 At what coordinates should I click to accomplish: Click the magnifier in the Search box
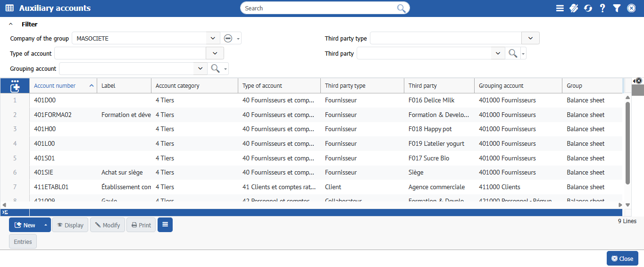(x=401, y=8)
